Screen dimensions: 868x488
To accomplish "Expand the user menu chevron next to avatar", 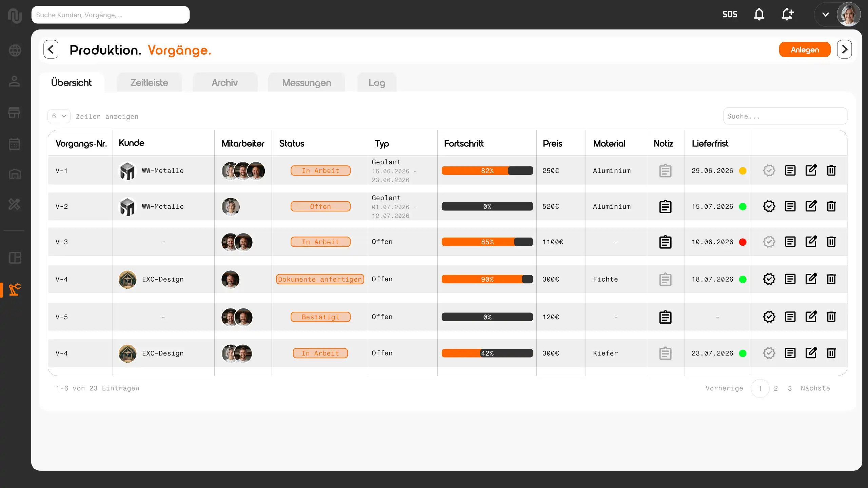I will (825, 15).
